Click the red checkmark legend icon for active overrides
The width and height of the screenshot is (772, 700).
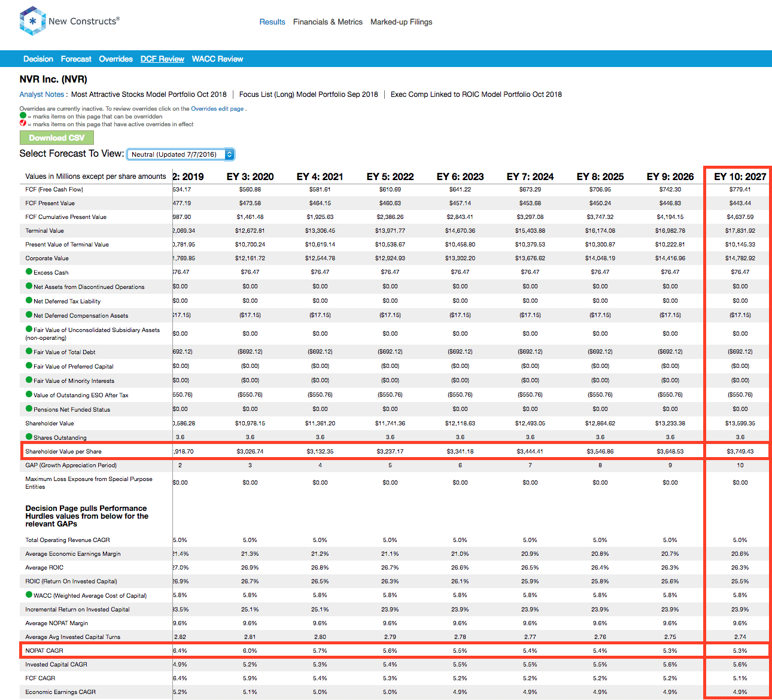tap(23, 123)
